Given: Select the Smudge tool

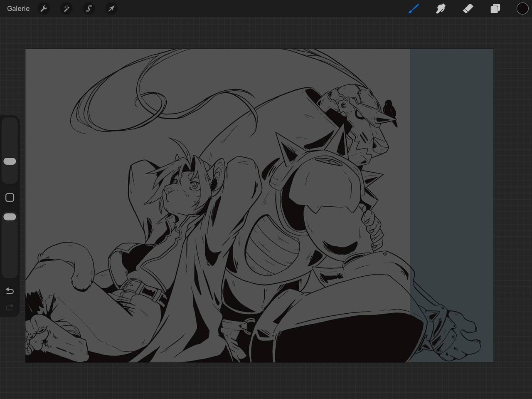Looking at the screenshot, I should tap(441, 8).
